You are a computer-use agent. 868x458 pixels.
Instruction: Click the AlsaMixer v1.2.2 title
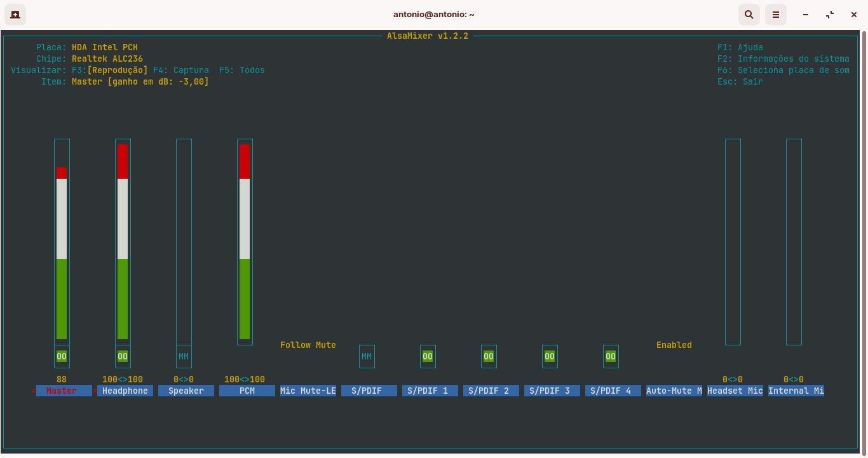428,36
